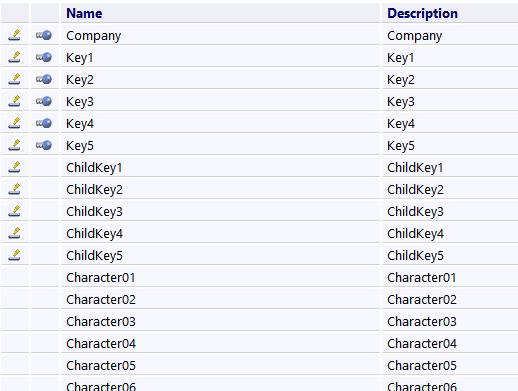Select the Key5 name cell
518x391 pixels.
click(220, 145)
